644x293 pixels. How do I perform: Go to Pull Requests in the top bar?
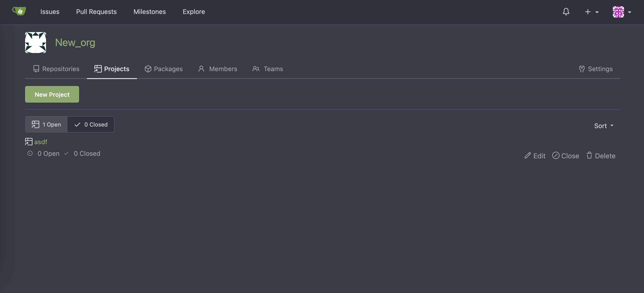tap(96, 12)
